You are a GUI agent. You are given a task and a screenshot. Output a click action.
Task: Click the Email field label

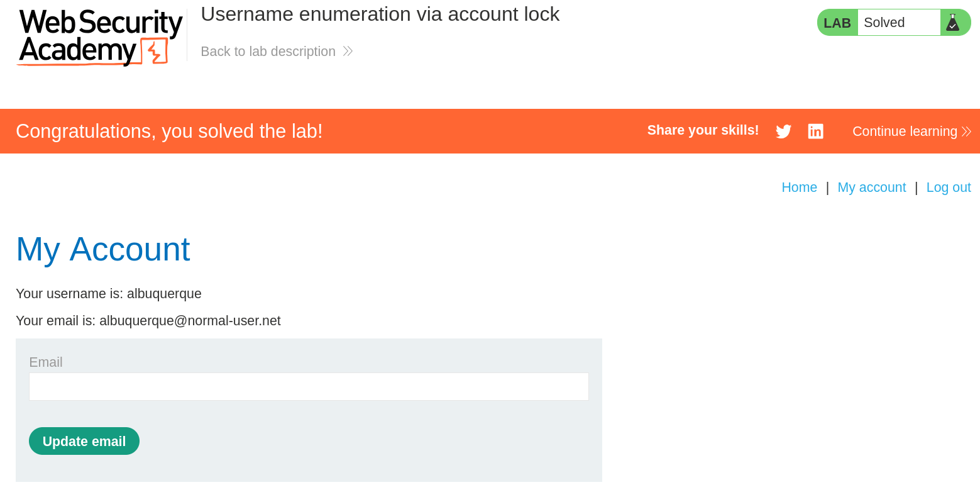[x=46, y=362]
